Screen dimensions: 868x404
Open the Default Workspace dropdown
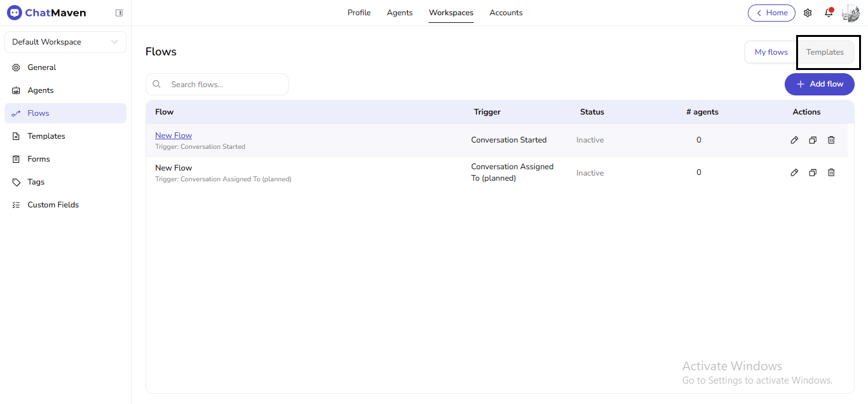click(65, 41)
